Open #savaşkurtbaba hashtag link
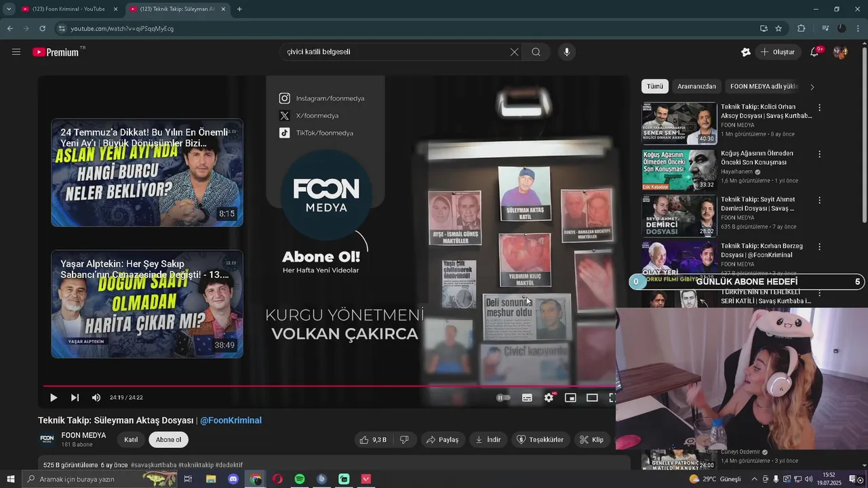The image size is (868, 488). pos(153,466)
